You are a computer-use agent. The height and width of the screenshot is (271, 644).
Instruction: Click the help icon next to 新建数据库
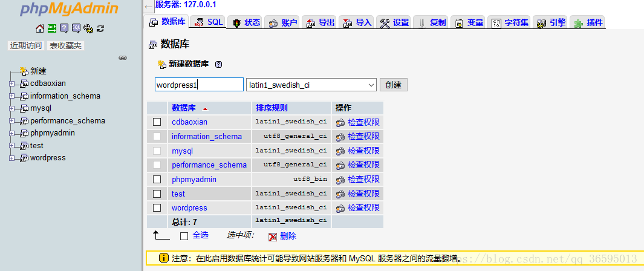click(218, 64)
